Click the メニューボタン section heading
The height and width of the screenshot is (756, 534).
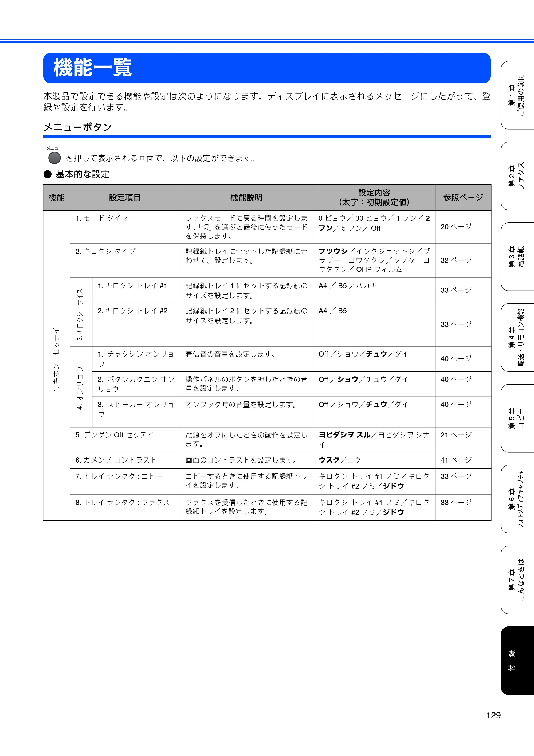(x=78, y=127)
